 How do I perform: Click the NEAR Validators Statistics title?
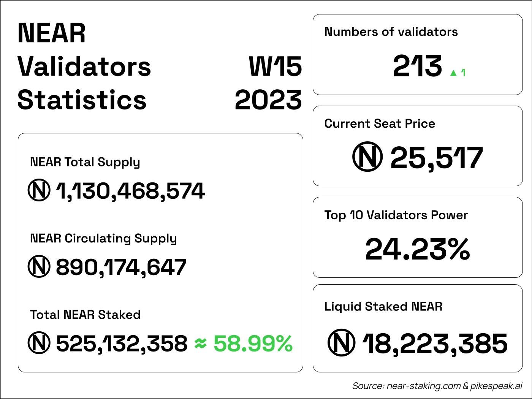pos(84,66)
